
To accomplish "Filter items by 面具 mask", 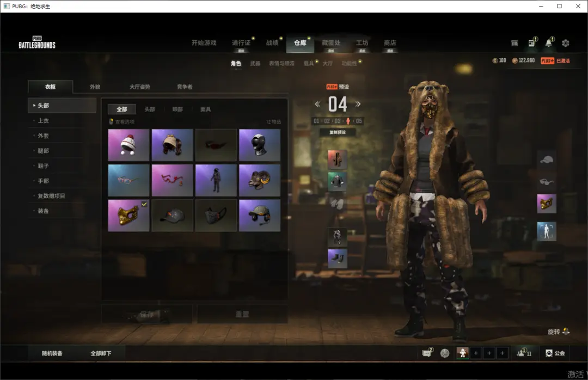I will pos(205,109).
